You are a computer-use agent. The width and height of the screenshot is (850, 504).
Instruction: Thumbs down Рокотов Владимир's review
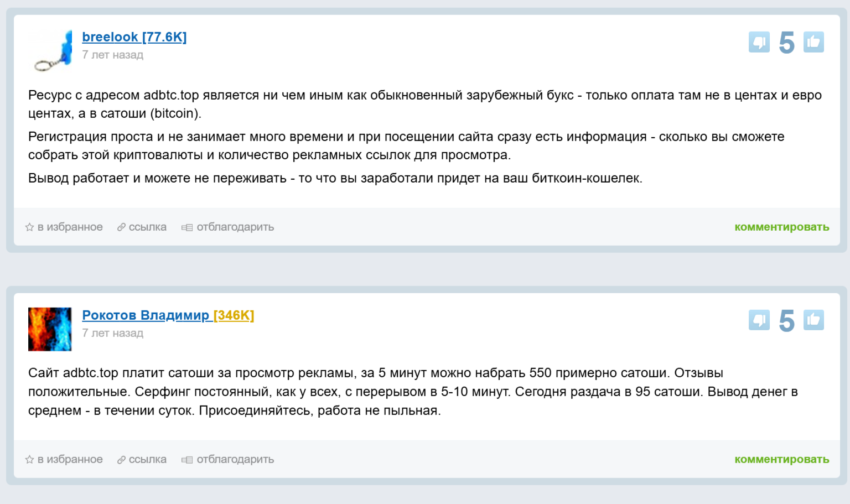759,320
